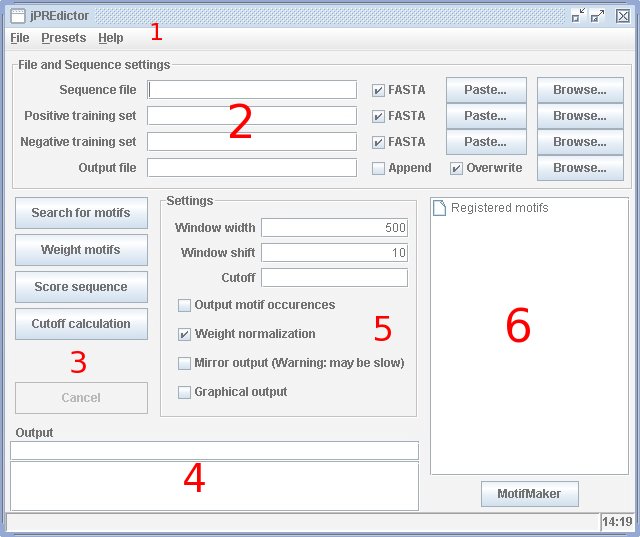This screenshot has width=640, height=537.
Task: Click the single-line Output field
Action: (214, 450)
